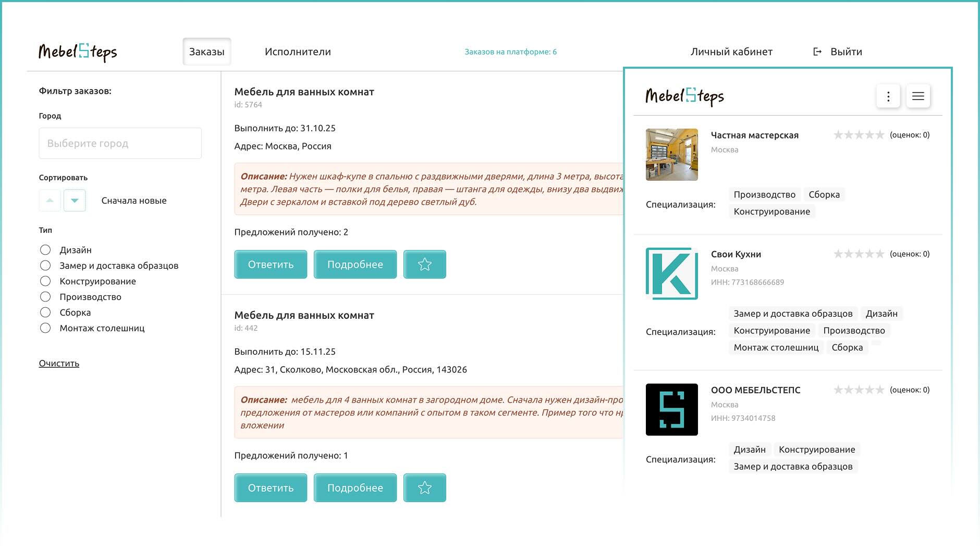Open the Свои Кухни profile name
This screenshot has width=980, height=550.
(736, 254)
